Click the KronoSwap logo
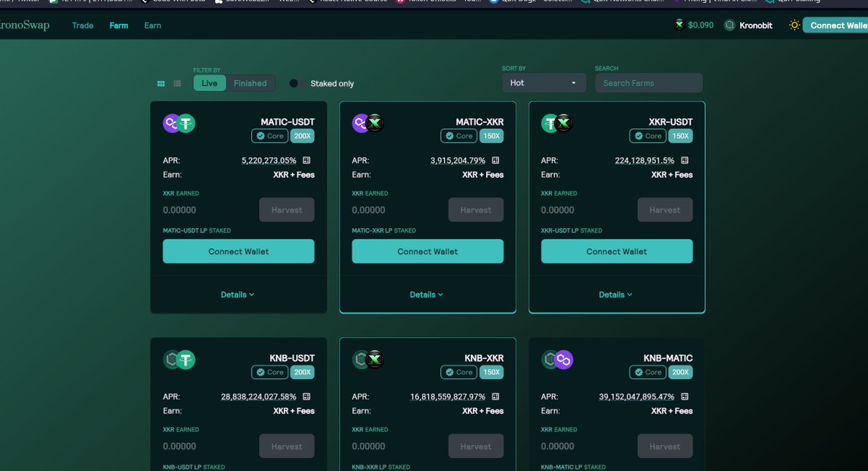The image size is (868, 471). (25, 25)
